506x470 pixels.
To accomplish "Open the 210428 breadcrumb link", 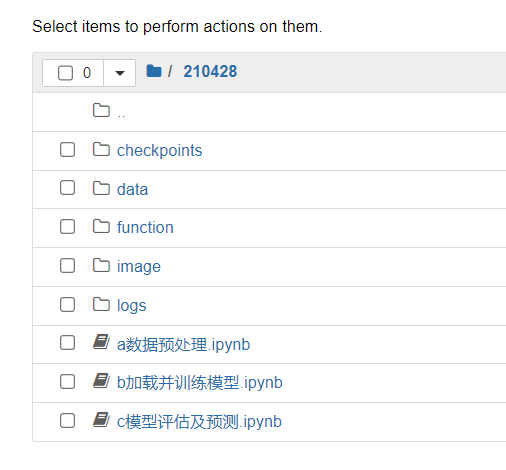I will 210,71.
